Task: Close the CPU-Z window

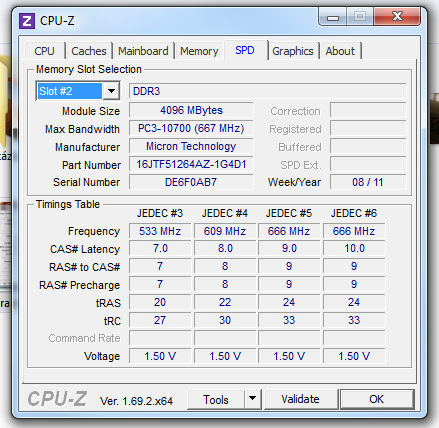Action: coord(397,16)
